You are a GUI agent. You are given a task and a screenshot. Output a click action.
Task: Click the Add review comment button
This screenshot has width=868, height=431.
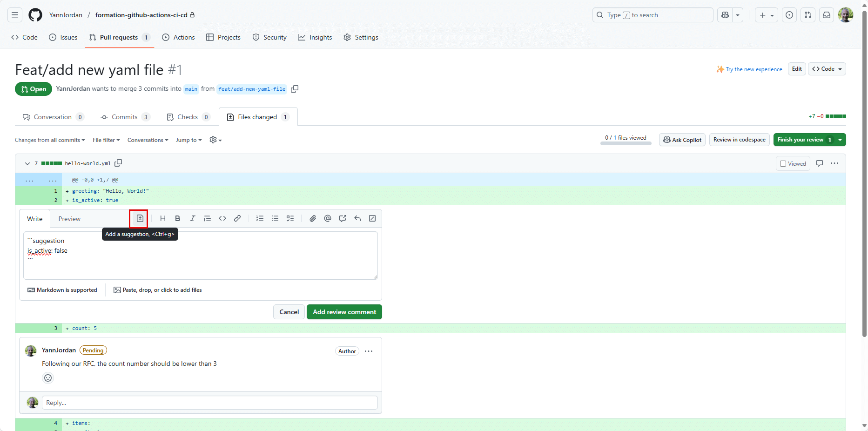point(344,312)
